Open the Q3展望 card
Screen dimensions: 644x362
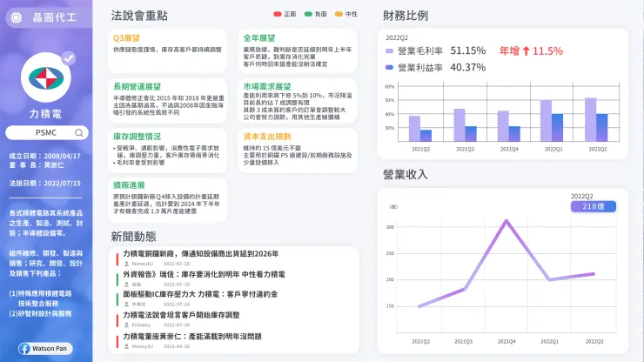pos(168,51)
